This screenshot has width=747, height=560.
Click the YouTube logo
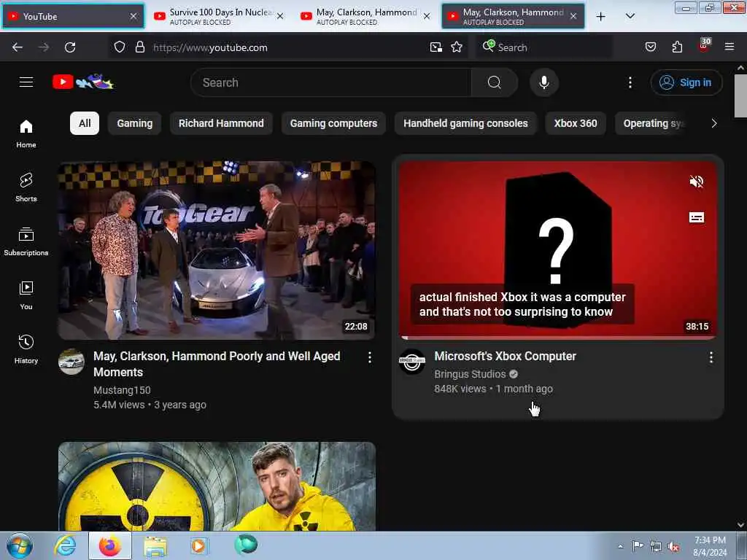coord(83,82)
